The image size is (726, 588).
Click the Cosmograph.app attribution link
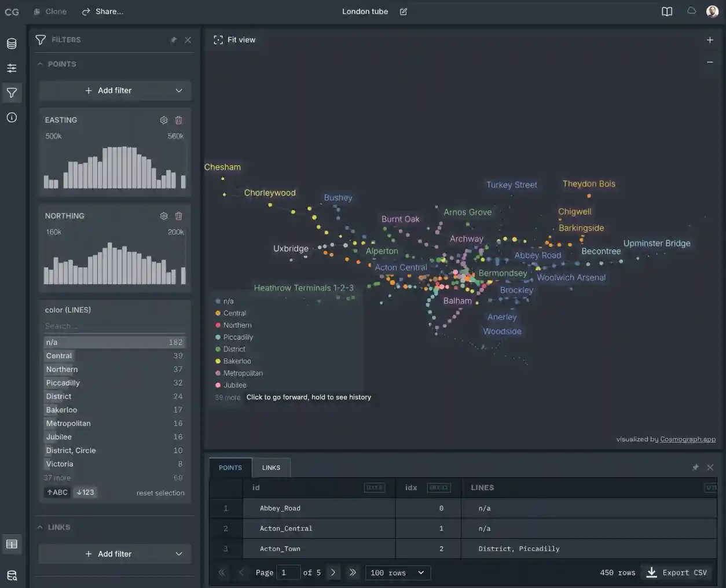pos(688,439)
